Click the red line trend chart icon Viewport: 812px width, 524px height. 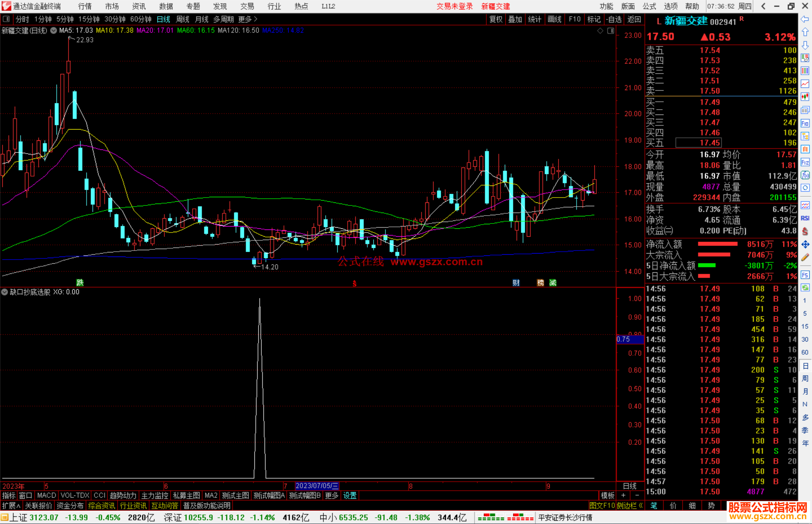pos(805,84)
